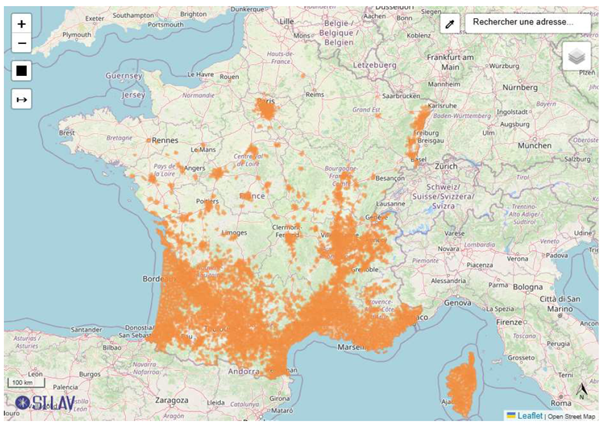
Task: Focus the Rechercher une adresse search field
Action: (527, 22)
